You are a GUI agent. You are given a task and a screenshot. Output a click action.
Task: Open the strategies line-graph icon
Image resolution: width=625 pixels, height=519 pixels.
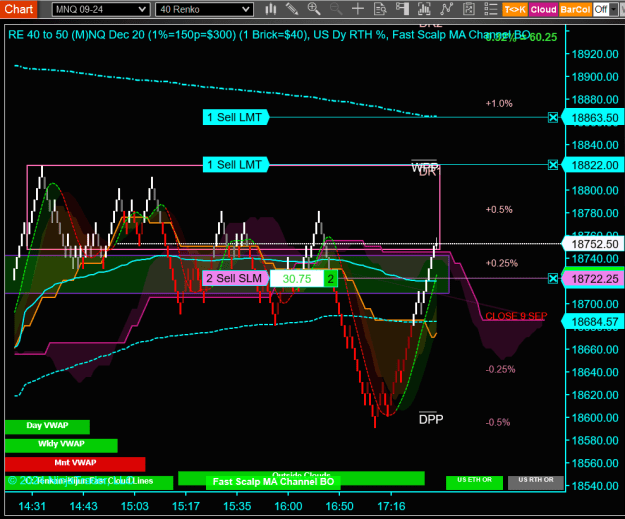click(x=446, y=9)
